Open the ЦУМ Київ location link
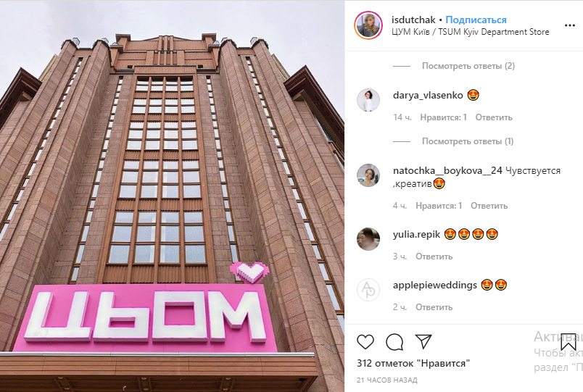This screenshot has height=392, width=583. coord(470,32)
